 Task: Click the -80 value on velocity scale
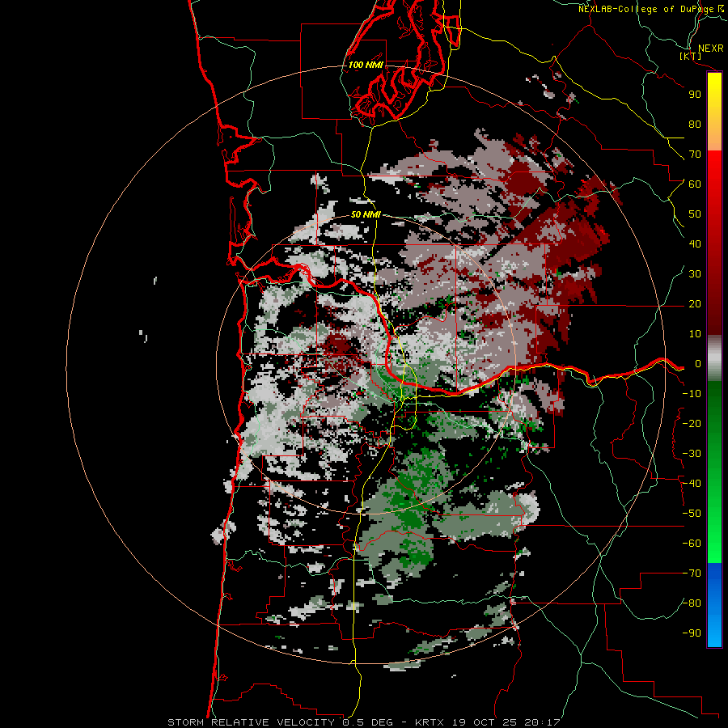692,603
